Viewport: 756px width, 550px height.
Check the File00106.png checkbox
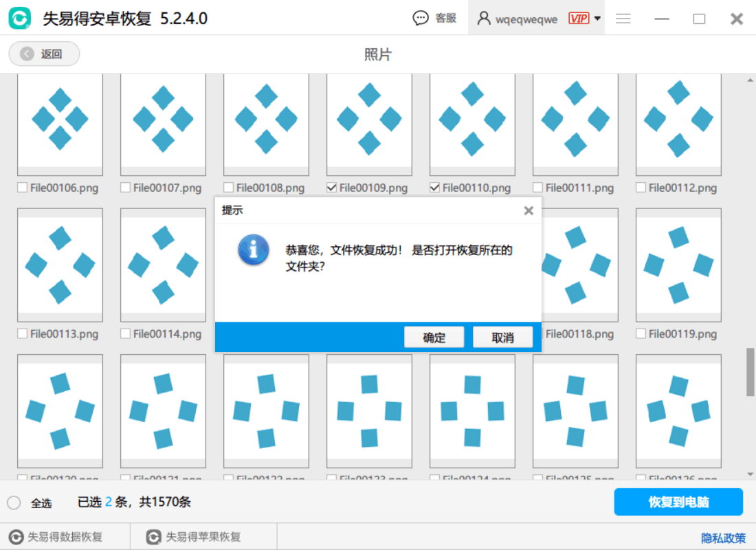tap(23, 188)
